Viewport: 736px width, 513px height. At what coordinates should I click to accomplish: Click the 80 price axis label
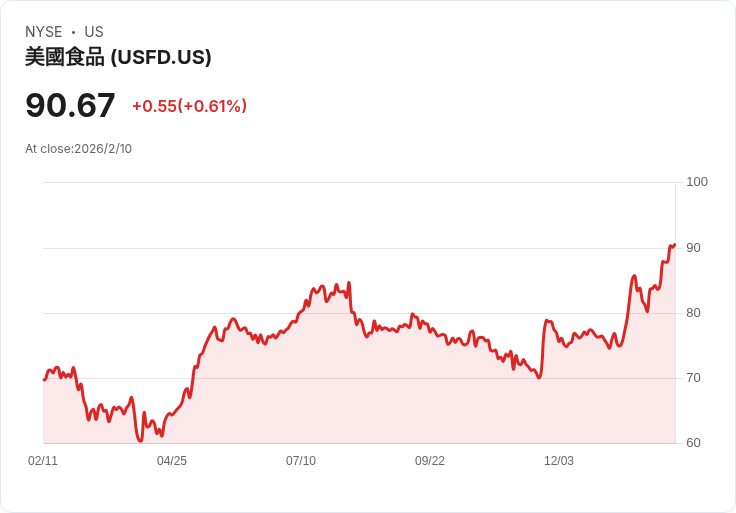click(694, 313)
